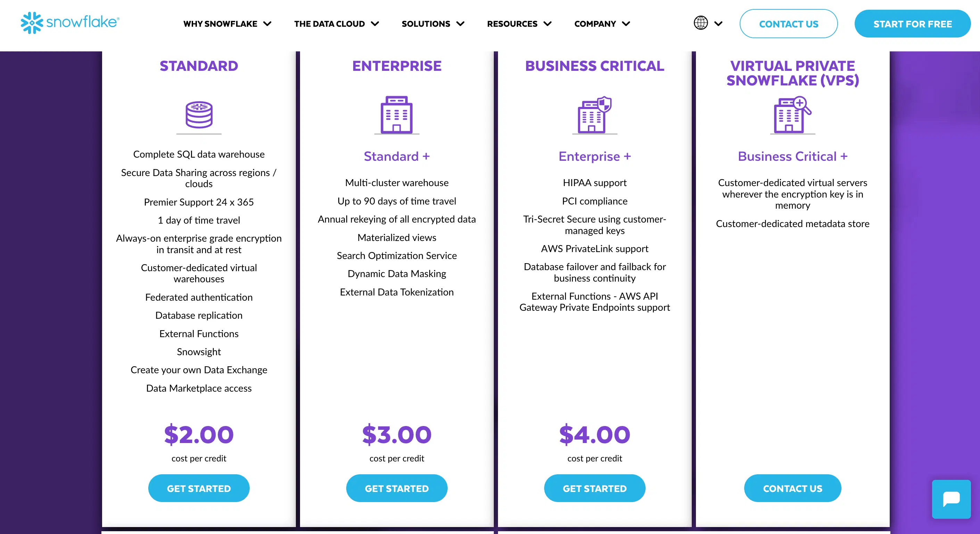
Task: Open the Company menu
Action: 602,24
